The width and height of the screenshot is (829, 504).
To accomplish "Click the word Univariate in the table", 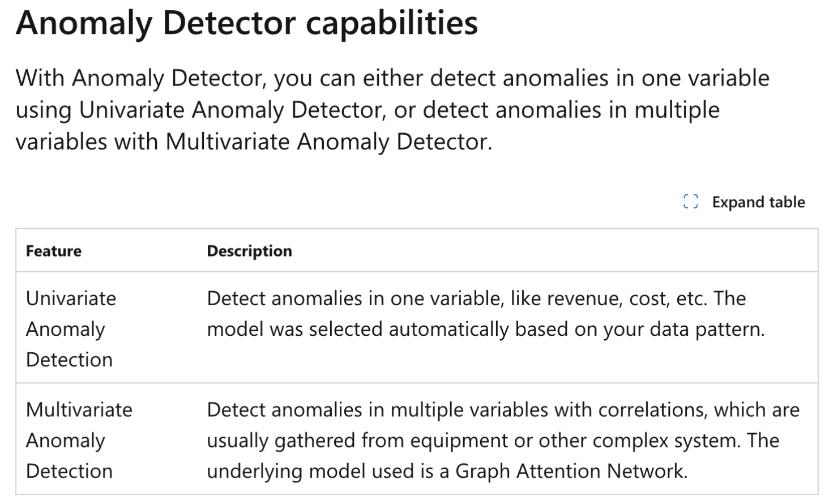I will tap(71, 298).
